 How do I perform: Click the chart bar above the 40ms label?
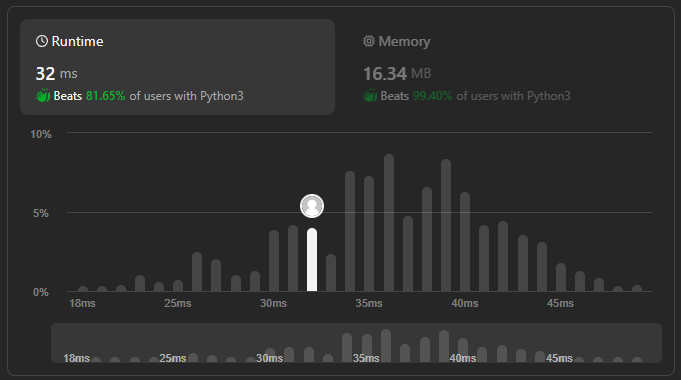[465, 241]
